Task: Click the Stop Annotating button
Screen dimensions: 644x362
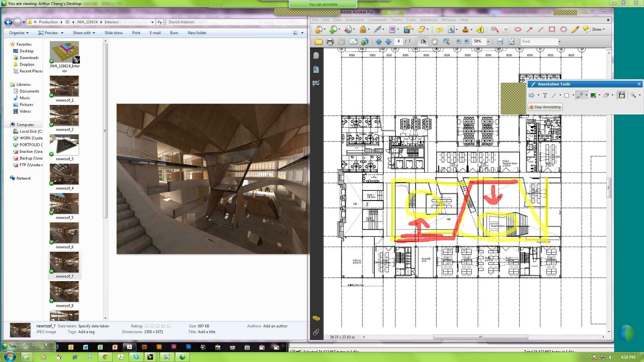Action: click(545, 107)
